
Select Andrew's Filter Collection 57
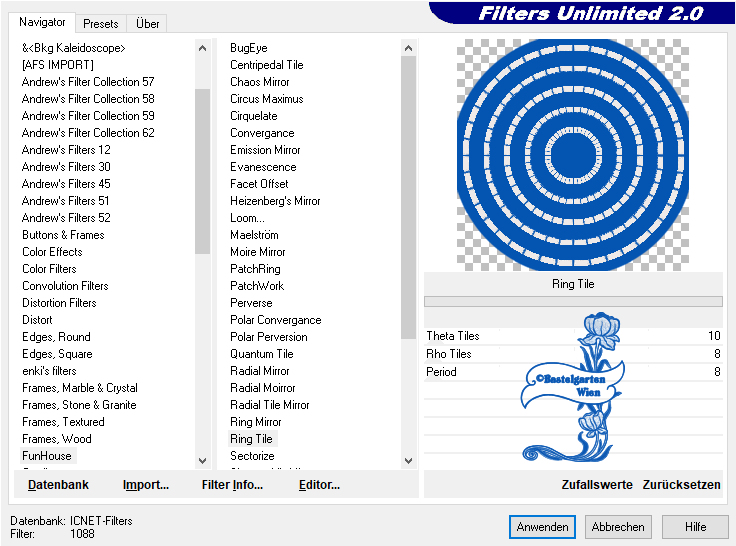(88, 82)
